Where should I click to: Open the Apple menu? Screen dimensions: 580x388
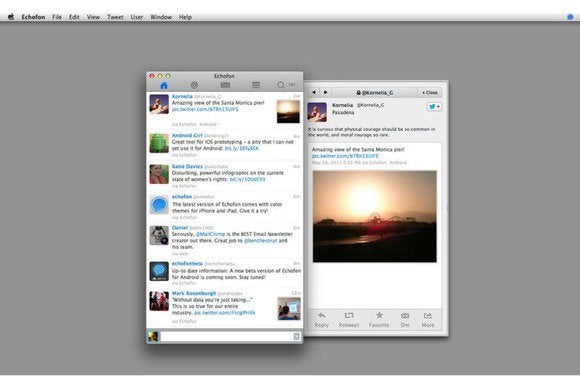[x=11, y=17]
